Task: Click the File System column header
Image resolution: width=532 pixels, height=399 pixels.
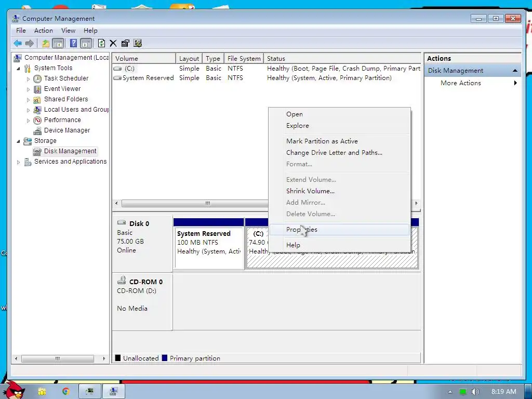Action: click(x=244, y=58)
